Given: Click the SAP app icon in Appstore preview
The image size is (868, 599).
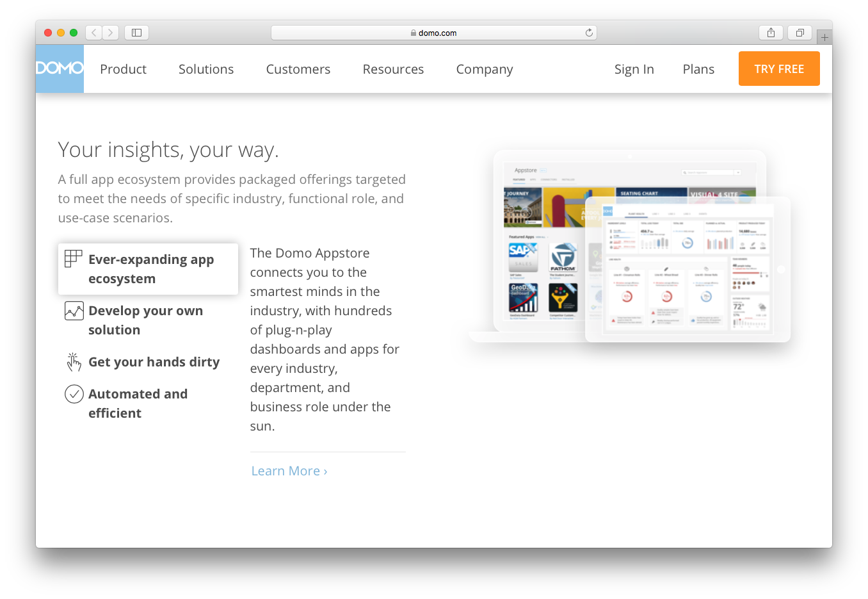Looking at the screenshot, I should pos(523,257).
